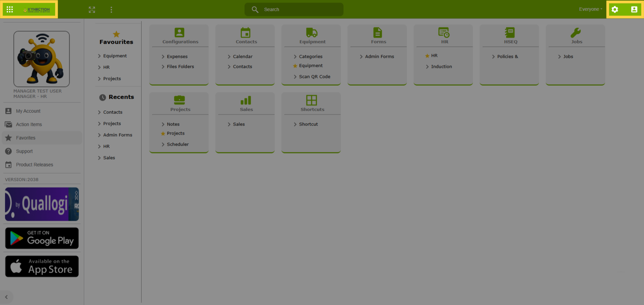Open Calendar in Contacts card
This screenshot has height=305, width=644.
coord(243,57)
